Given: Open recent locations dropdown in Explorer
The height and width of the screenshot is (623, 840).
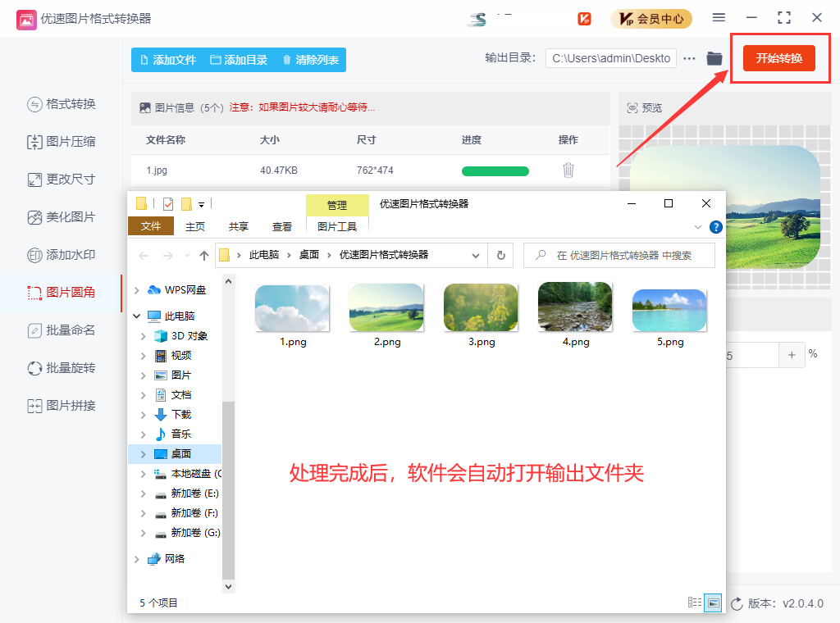Looking at the screenshot, I should (187, 256).
